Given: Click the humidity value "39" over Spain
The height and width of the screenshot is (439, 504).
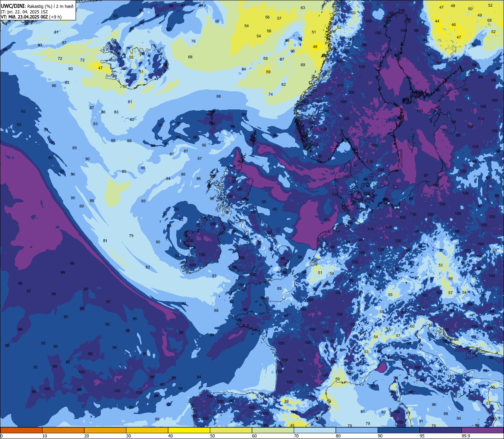Looking at the screenshot, I should pyautogui.click(x=286, y=402).
